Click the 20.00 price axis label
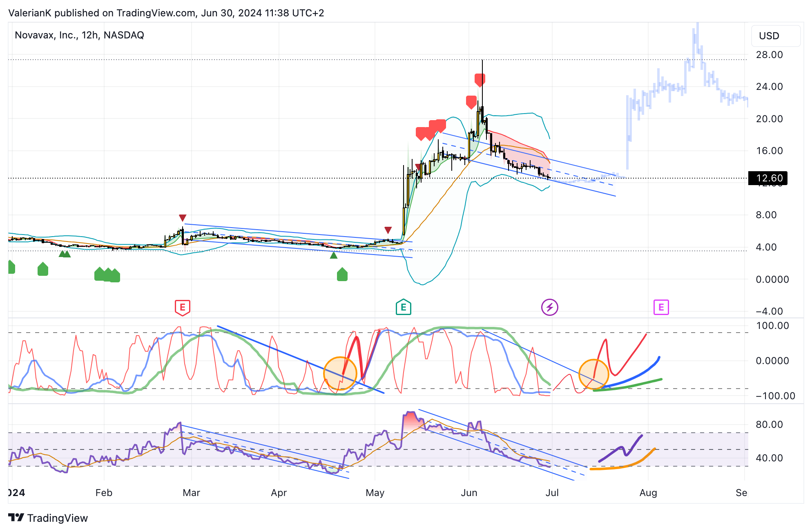 769,119
